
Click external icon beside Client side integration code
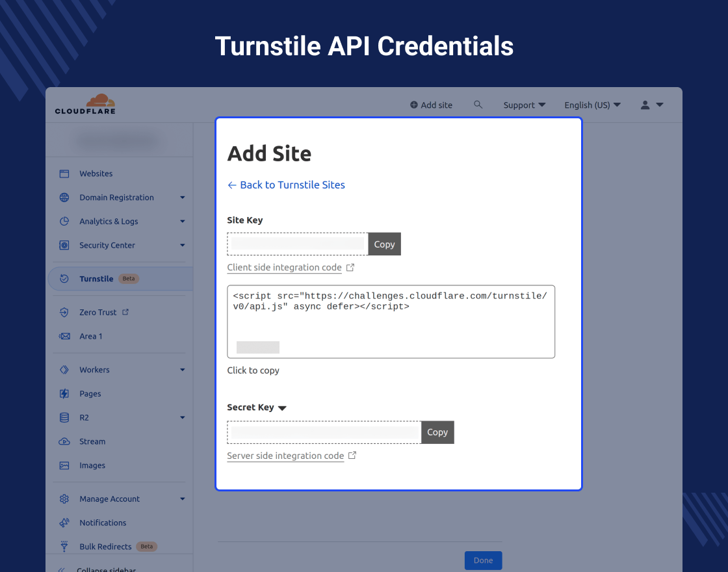[350, 267]
